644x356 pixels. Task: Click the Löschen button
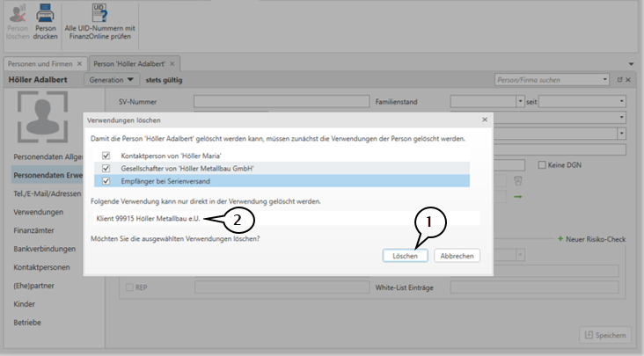406,256
